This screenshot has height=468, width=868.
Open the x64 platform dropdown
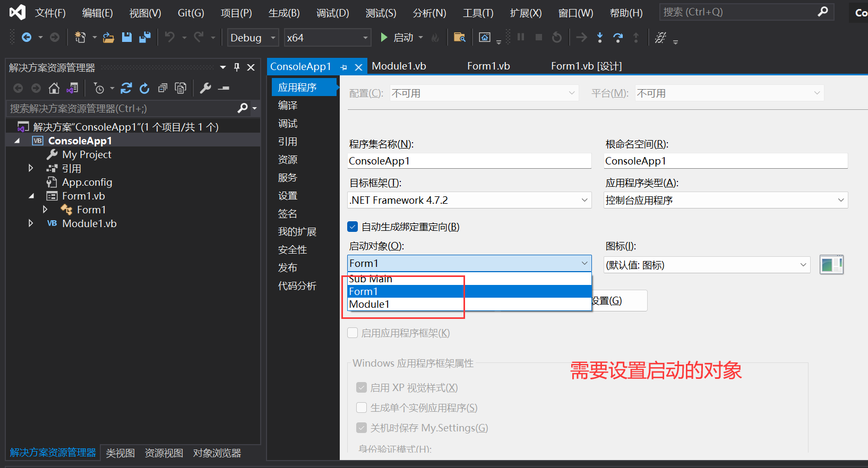coord(328,38)
